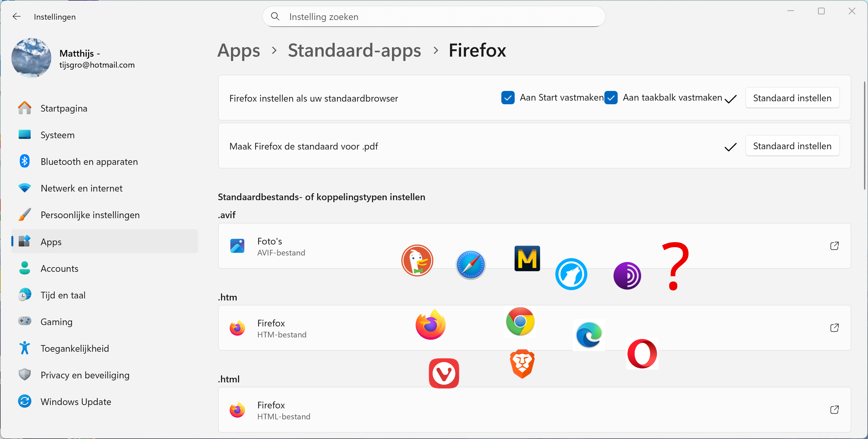Click the red question mark

[675, 266]
